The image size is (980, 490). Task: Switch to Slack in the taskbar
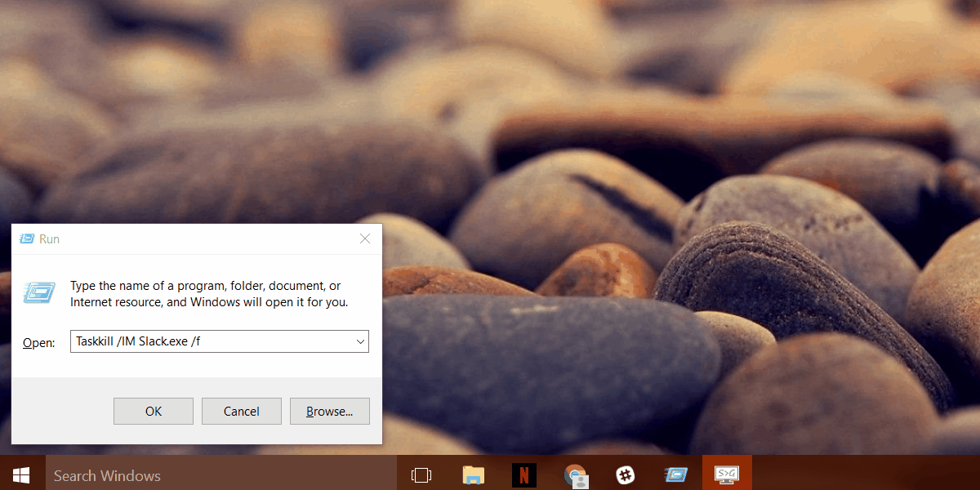point(626,474)
